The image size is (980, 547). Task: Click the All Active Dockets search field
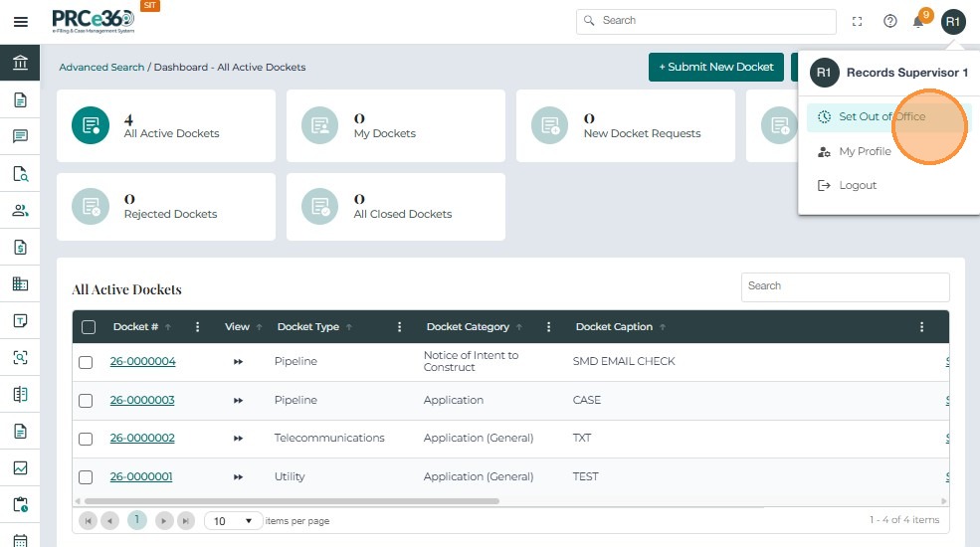point(845,286)
